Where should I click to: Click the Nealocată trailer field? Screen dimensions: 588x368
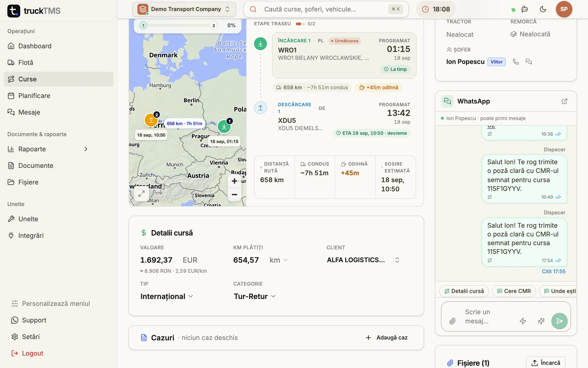click(530, 34)
